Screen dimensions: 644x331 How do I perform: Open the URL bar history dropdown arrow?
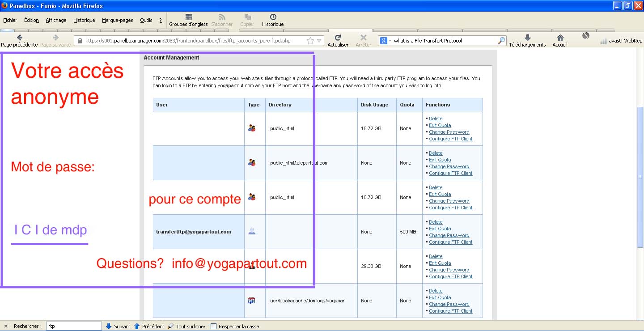point(319,41)
